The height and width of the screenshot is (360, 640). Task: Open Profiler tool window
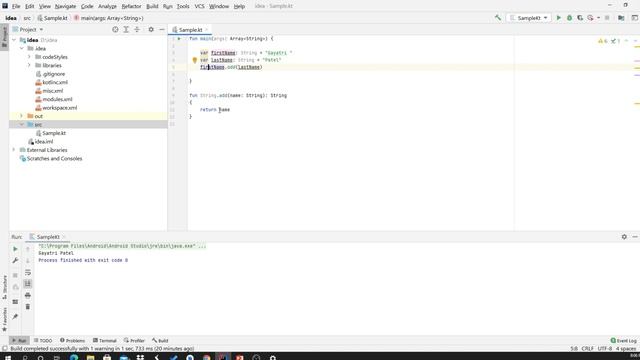[x=134, y=340]
